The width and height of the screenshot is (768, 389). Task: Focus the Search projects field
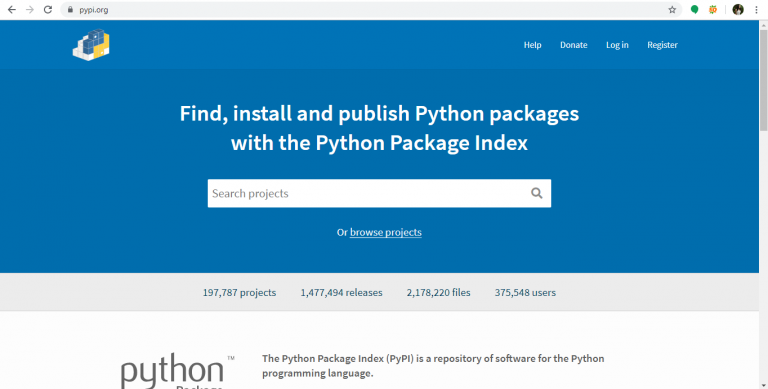pos(379,193)
